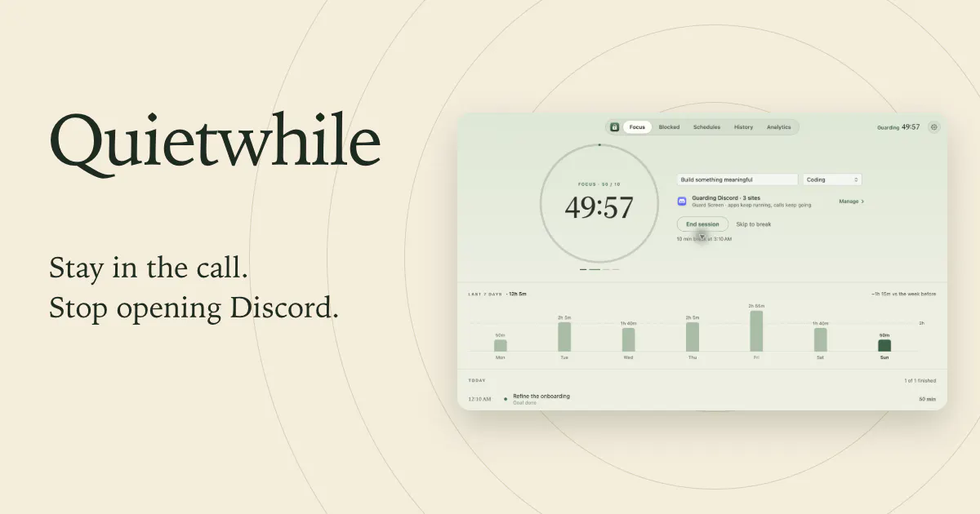Click the Saturday bar in chart

(x=820, y=339)
